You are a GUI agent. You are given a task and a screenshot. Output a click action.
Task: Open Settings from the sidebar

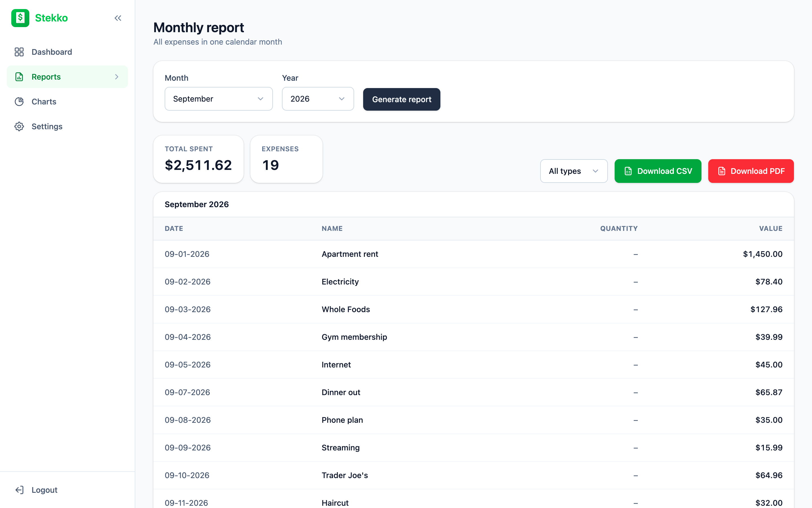(x=67, y=126)
